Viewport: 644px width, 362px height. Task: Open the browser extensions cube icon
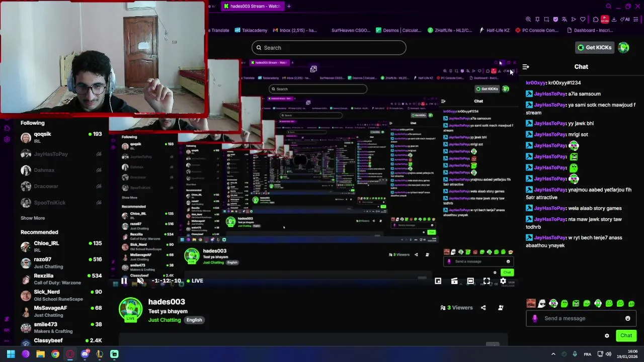[x=596, y=19]
